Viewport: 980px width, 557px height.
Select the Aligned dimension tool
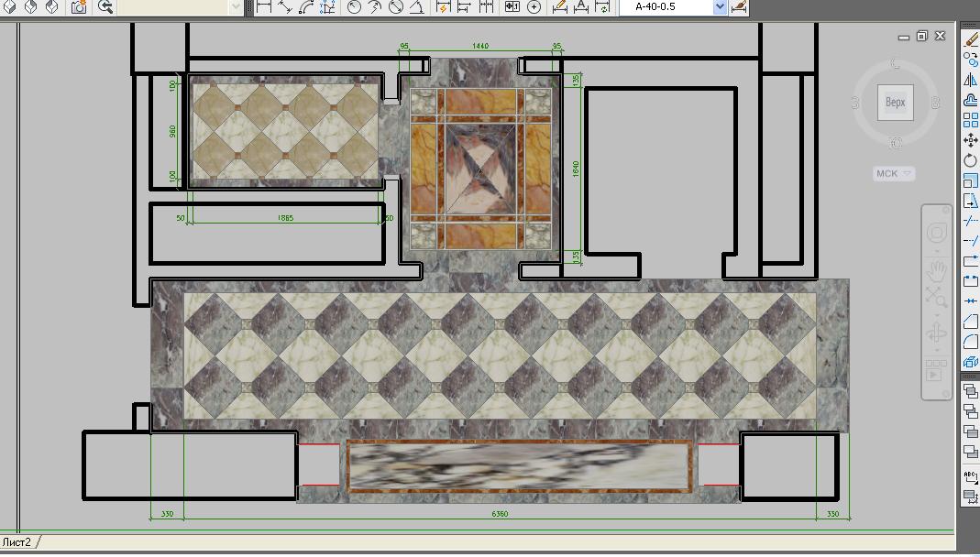[x=284, y=6]
